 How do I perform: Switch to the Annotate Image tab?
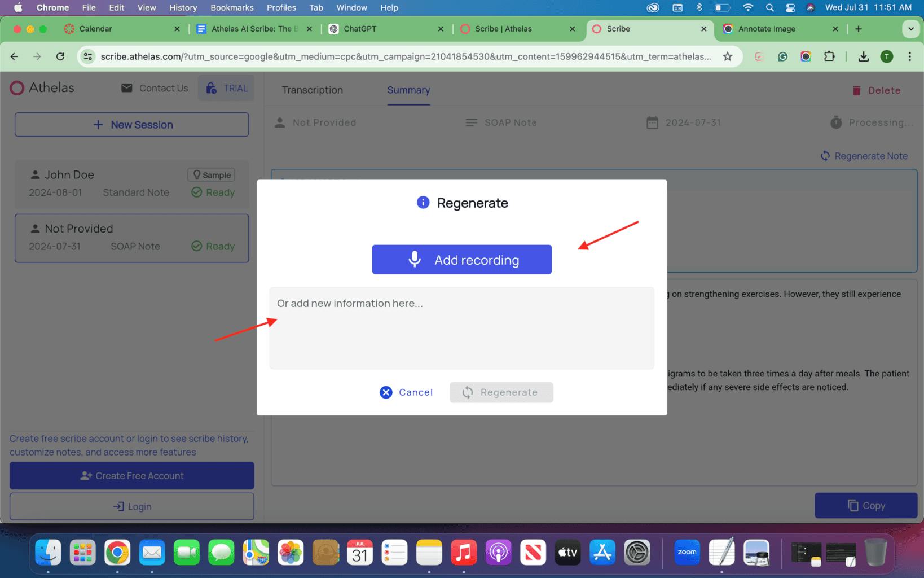[x=781, y=29]
